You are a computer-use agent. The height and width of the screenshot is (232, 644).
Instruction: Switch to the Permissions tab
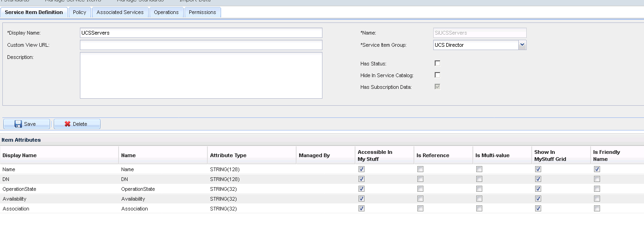pyautogui.click(x=202, y=12)
